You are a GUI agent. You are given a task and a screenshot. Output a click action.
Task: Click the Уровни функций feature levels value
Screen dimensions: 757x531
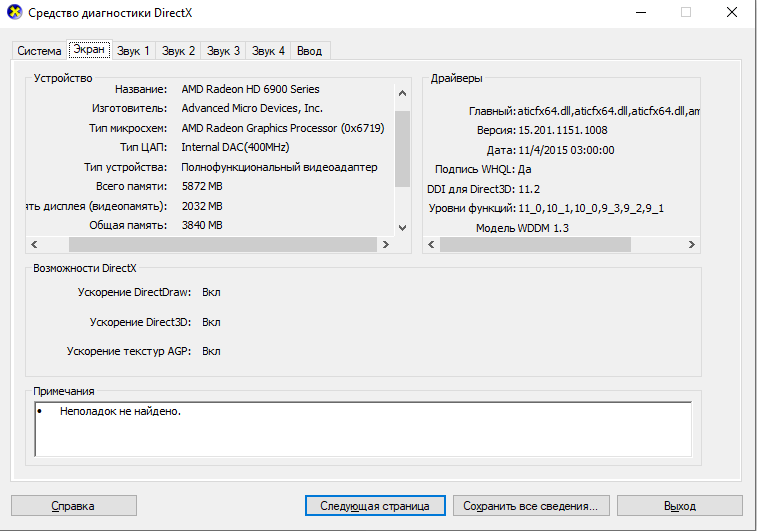pos(591,209)
